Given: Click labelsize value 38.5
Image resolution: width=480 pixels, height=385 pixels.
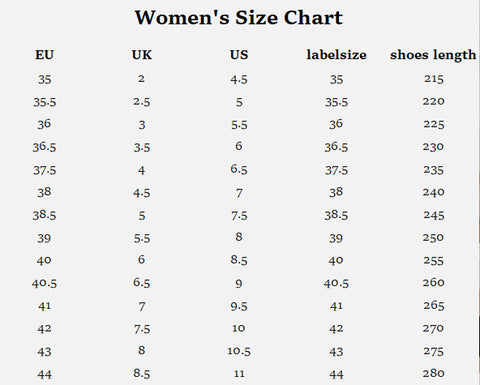Looking at the screenshot, I should coord(336,215).
